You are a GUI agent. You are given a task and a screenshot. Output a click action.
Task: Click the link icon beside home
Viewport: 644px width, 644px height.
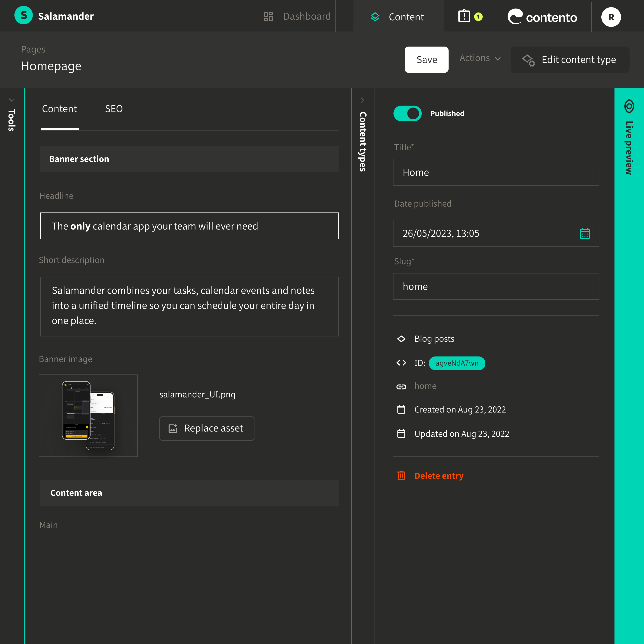coord(401,386)
